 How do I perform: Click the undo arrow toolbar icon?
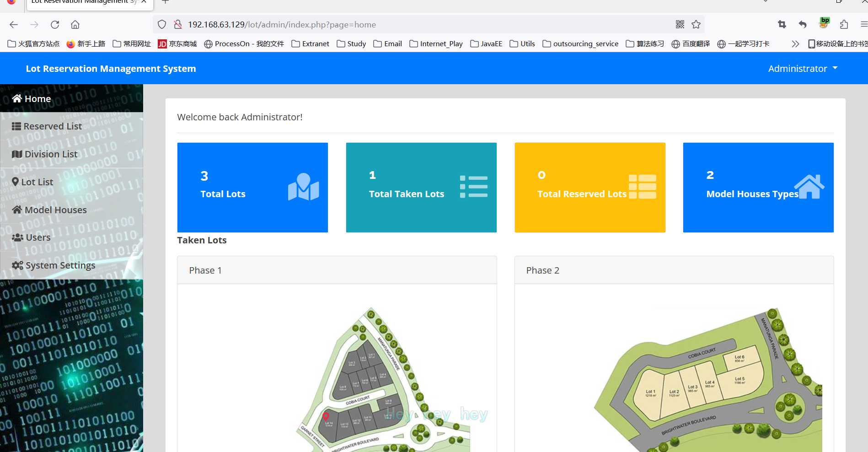(x=803, y=25)
